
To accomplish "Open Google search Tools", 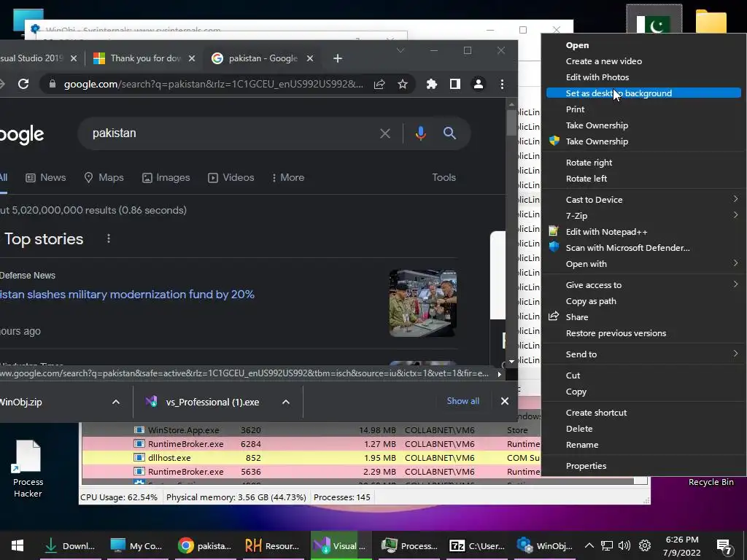I will click(444, 178).
